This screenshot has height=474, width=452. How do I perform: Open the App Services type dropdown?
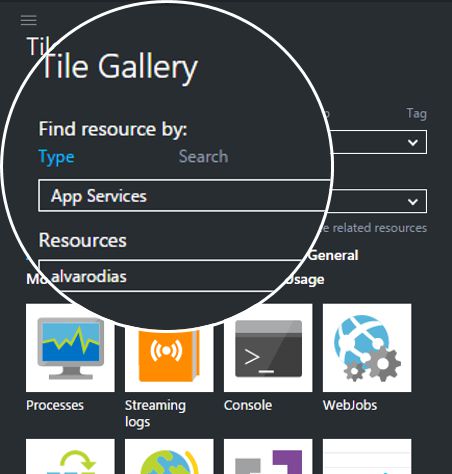[185, 196]
